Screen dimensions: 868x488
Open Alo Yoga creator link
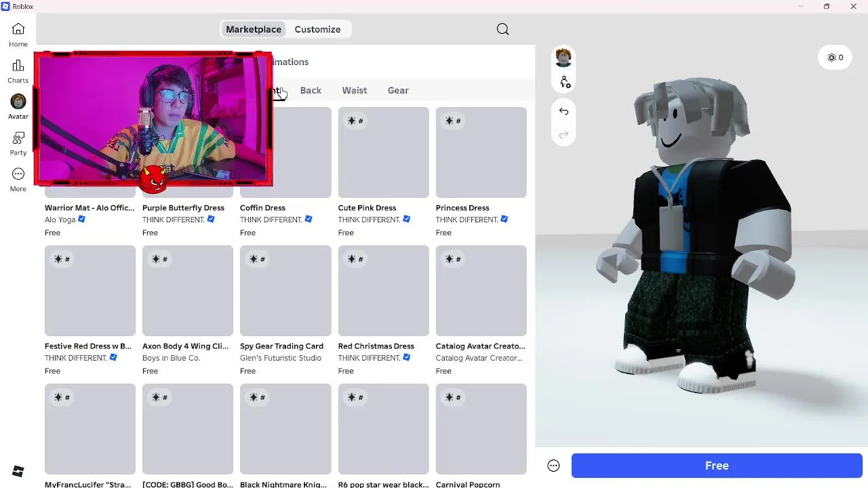click(60, 220)
